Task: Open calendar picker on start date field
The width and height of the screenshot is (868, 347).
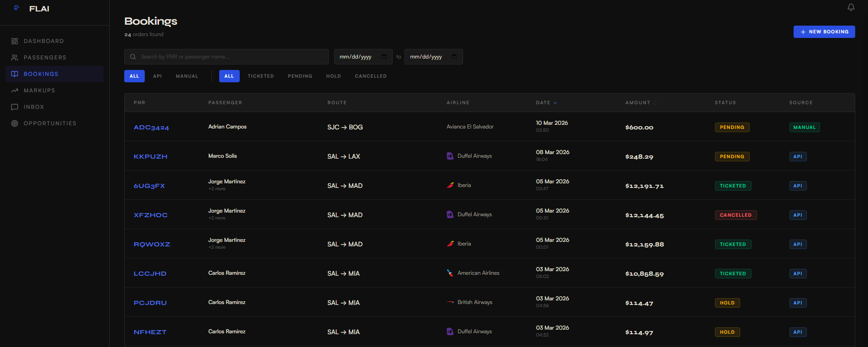Action: [x=384, y=57]
